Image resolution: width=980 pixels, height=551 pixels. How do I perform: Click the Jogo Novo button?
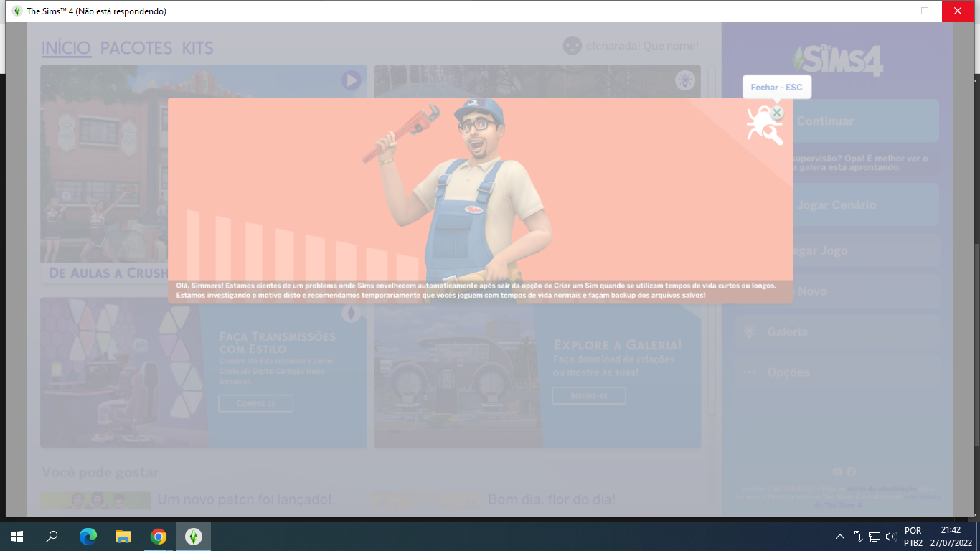(837, 291)
